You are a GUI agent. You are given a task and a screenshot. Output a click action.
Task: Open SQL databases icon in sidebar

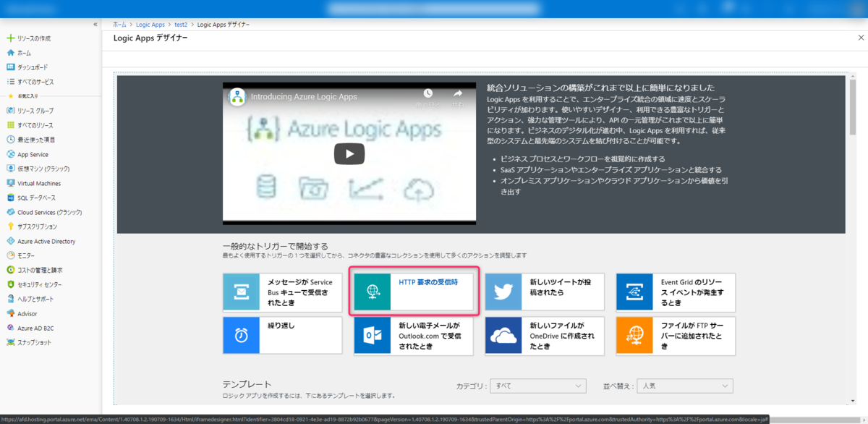10,198
